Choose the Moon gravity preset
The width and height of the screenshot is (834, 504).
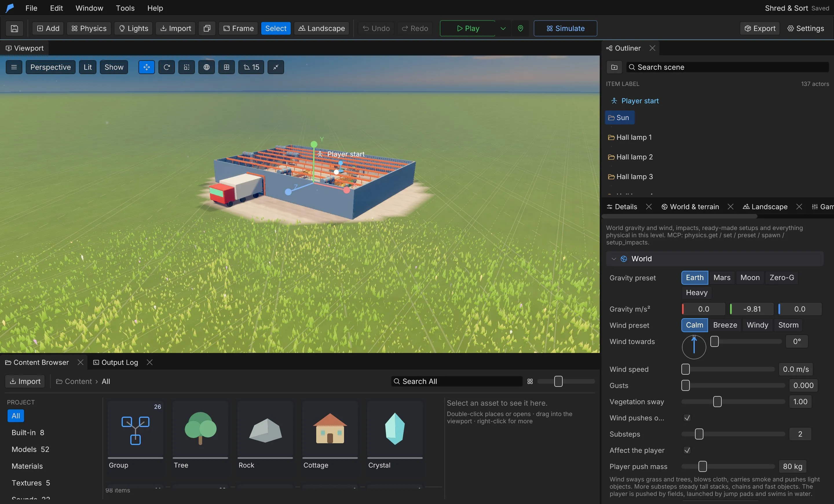pos(750,278)
